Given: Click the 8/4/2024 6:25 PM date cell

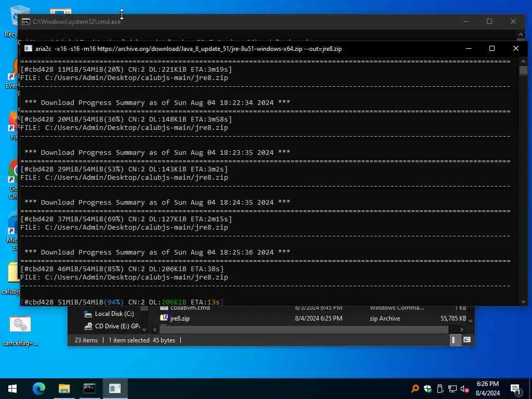Looking at the screenshot, I should coord(318,318).
